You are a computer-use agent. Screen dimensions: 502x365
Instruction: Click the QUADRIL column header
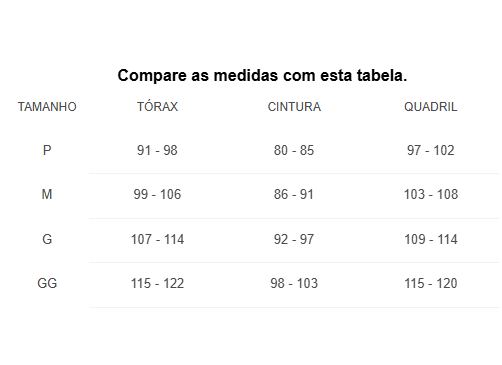point(431,107)
